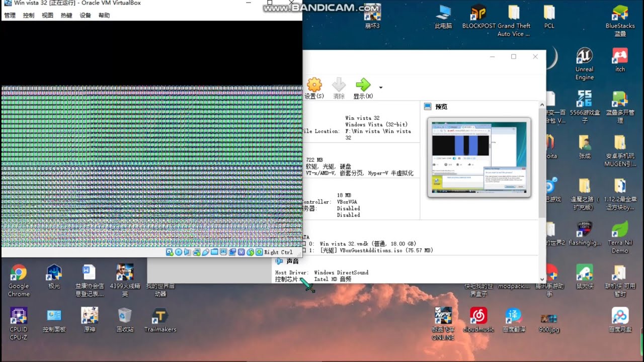Image resolution: width=644 pixels, height=362 pixels.
Task: Open the 回收站 recycle bin
Action: click(125, 320)
